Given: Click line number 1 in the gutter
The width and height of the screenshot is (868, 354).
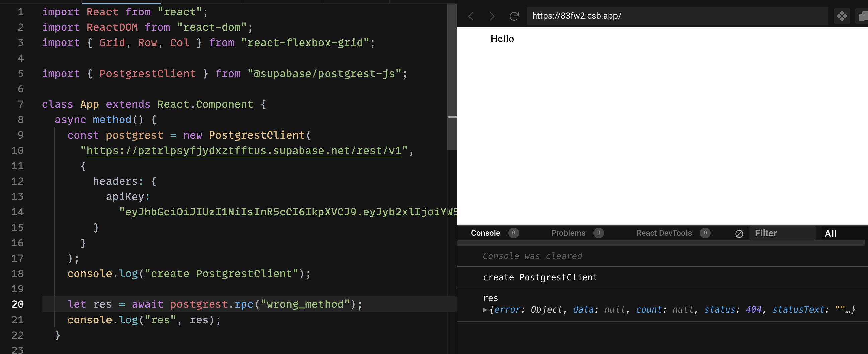Looking at the screenshot, I should pyautogui.click(x=20, y=12).
